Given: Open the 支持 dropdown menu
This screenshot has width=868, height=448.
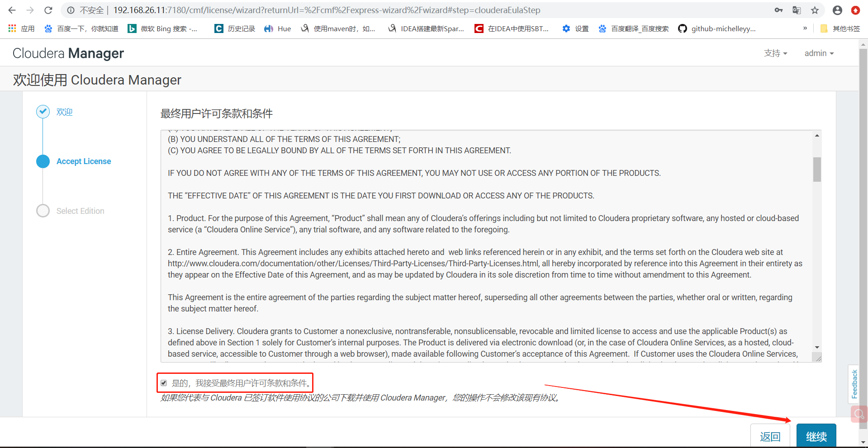Looking at the screenshot, I should 776,53.
